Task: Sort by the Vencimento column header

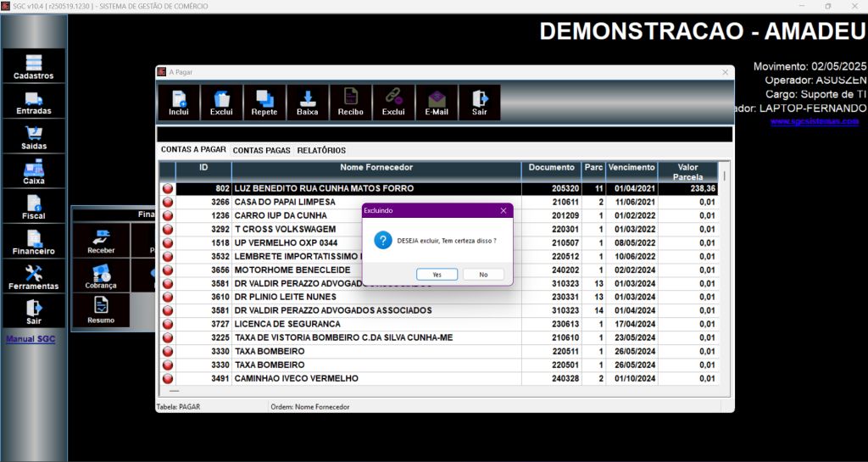Action: click(632, 171)
